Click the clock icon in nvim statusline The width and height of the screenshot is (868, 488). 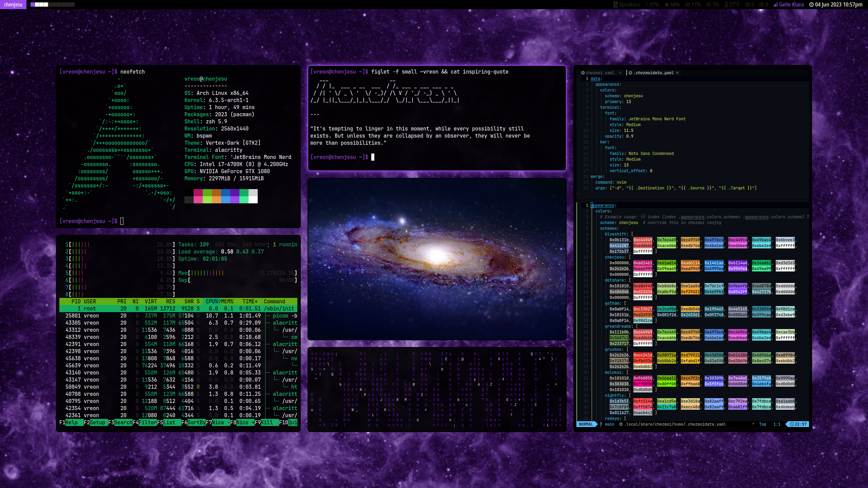[x=792, y=424]
